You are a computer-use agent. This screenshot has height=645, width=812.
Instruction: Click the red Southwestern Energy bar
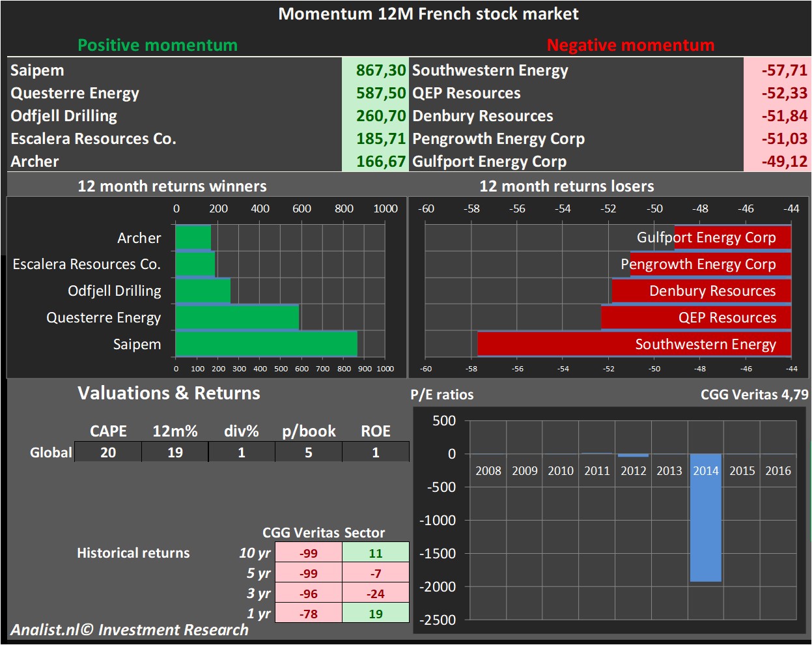(x=634, y=343)
